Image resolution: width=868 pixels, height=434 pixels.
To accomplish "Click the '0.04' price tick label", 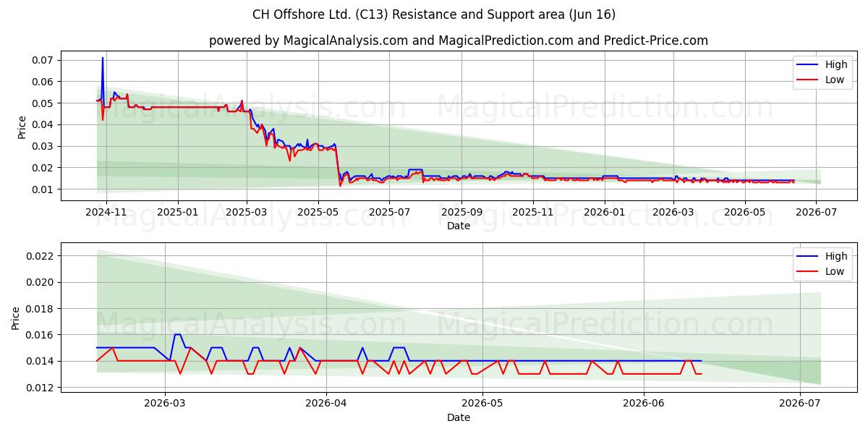I will (x=43, y=124).
